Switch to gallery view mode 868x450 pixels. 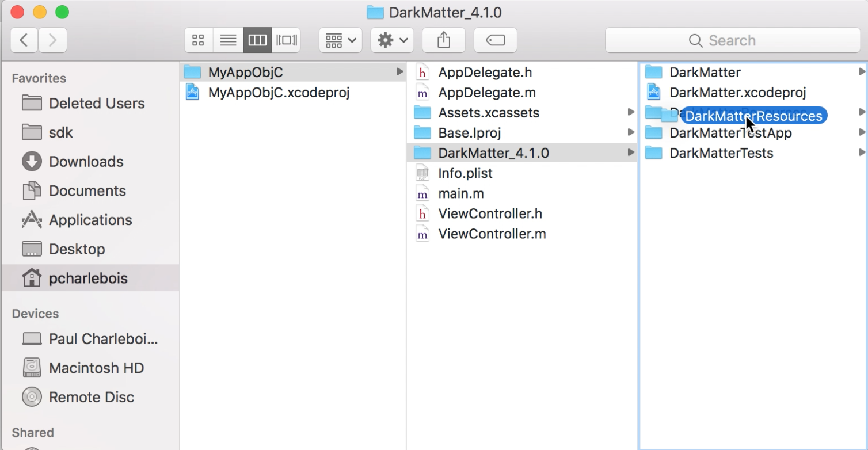tap(287, 40)
